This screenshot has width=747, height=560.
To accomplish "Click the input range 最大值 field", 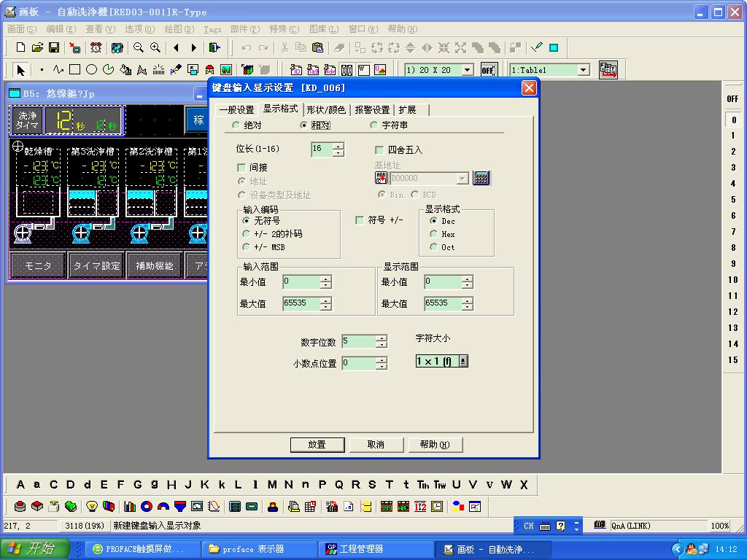I will (x=301, y=303).
